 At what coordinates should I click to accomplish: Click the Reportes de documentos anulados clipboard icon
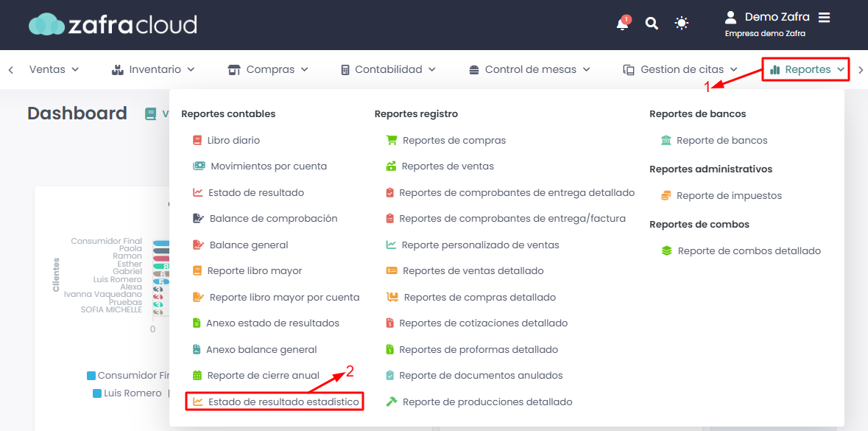[x=389, y=375]
